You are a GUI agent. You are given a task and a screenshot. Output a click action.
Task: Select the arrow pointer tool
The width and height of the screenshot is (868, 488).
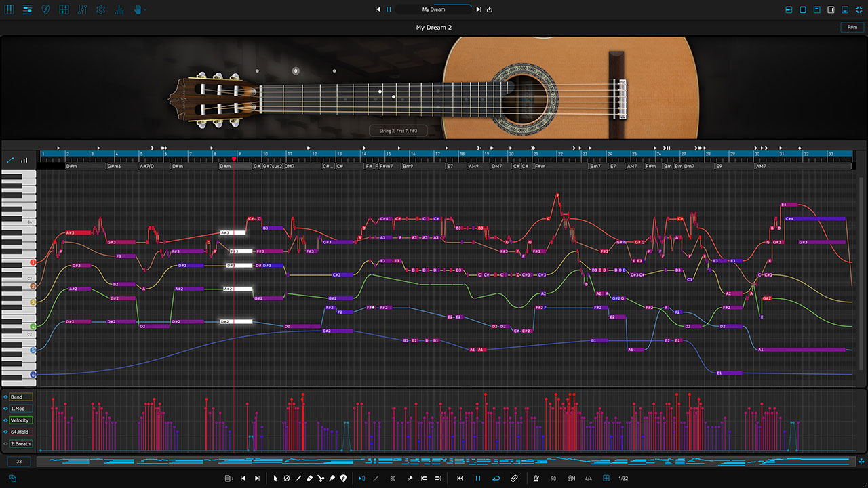(275, 479)
